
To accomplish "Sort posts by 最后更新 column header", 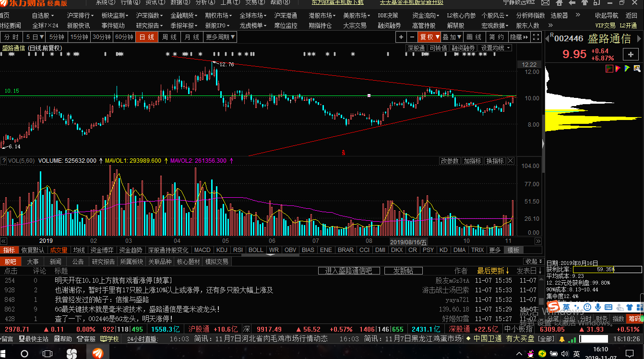I will pyautogui.click(x=493, y=271).
